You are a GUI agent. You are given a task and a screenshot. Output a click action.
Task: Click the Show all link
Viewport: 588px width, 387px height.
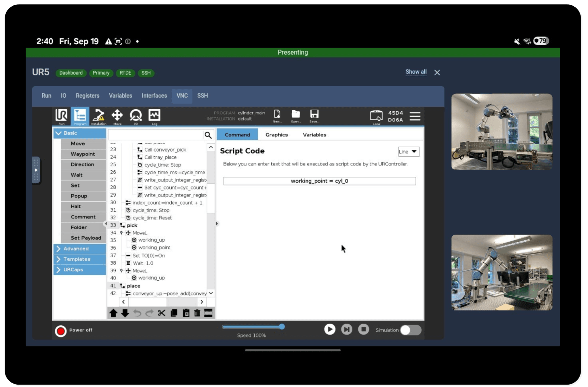pos(416,72)
